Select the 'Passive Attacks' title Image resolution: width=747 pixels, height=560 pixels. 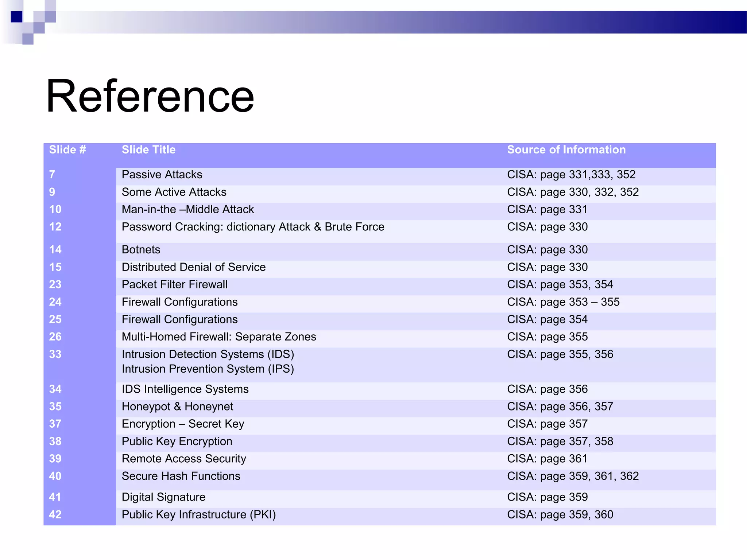coord(162,175)
